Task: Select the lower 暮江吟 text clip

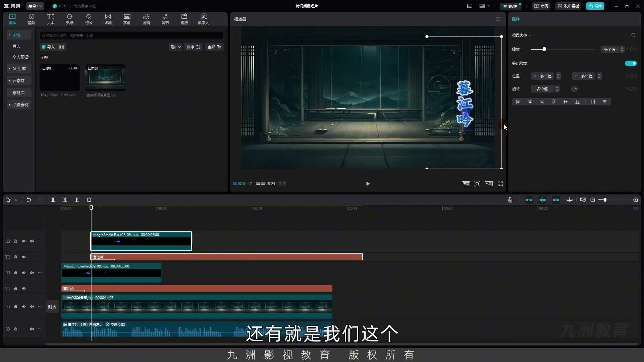Action: (x=197, y=289)
